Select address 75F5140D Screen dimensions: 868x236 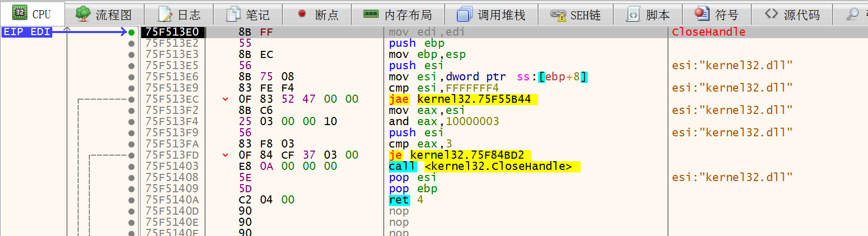pyautogui.click(x=172, y=211)
